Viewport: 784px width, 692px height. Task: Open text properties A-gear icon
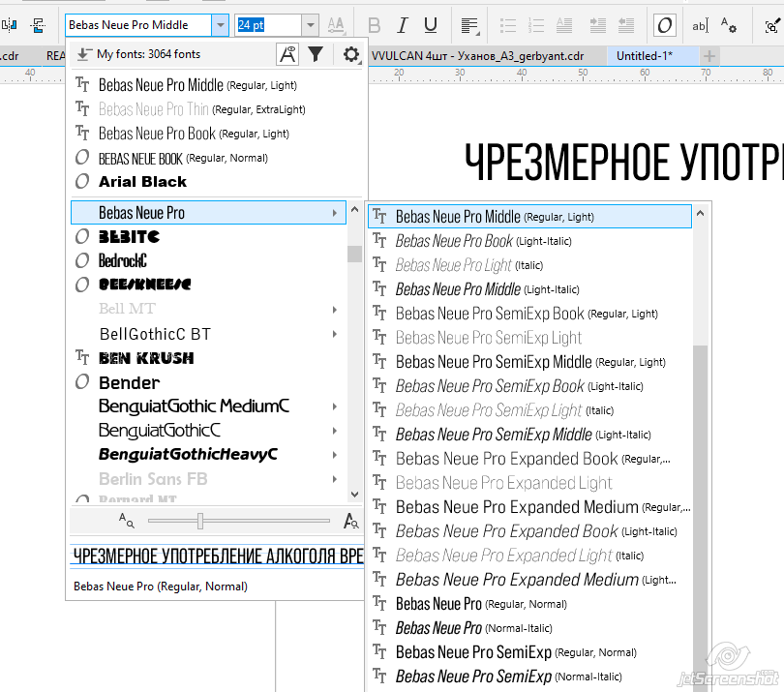pos(728,25)
